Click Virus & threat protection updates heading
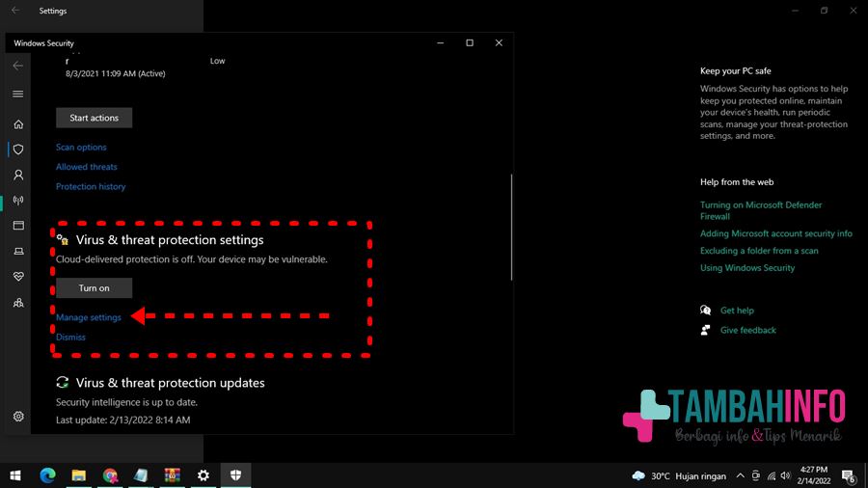868x488 pixels. pyautogui.click(x=170, y=383)
